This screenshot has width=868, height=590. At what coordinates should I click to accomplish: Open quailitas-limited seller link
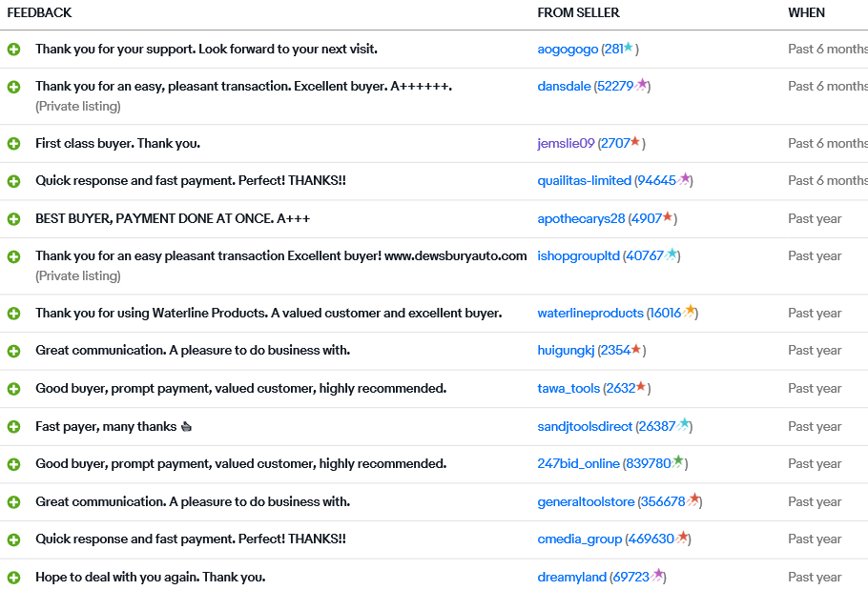pos(584,180)
